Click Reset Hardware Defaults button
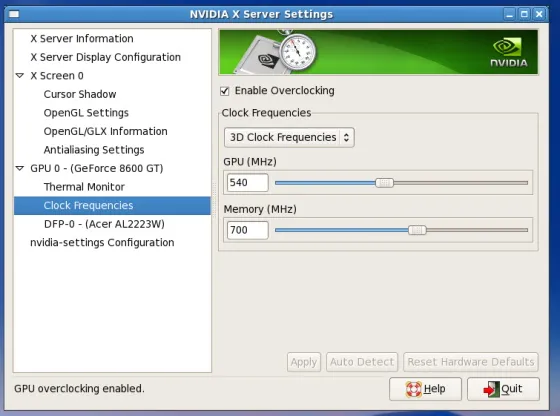 471,362
